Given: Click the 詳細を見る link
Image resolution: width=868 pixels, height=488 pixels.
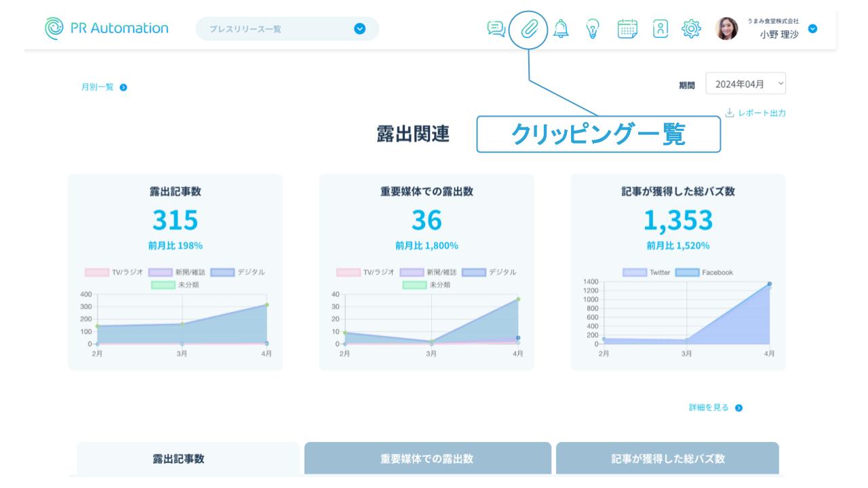Looking at the screenshot, I should 715,407.
